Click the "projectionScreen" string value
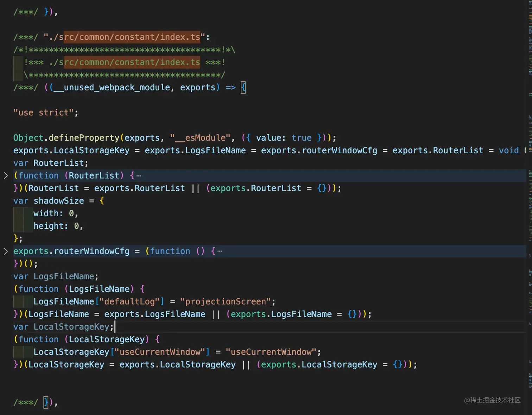The image size is (532, 415). [226, 302]
